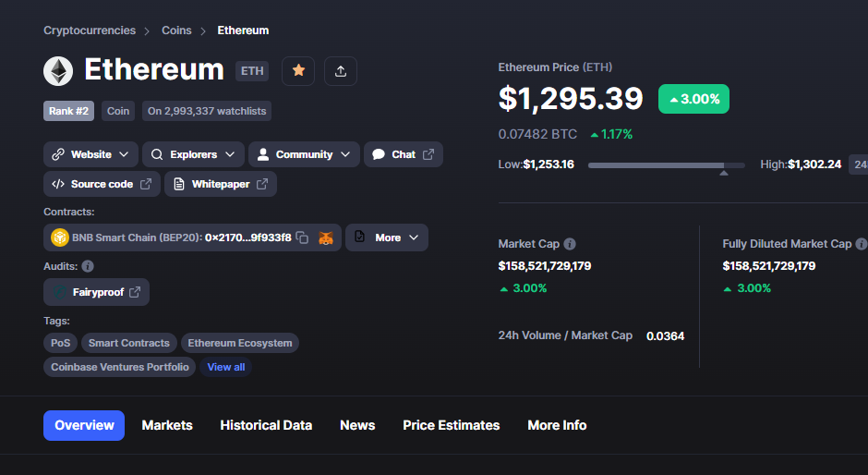Click the share upload icon
Viewport: 868px width, 475px height.
coord(341,71)
